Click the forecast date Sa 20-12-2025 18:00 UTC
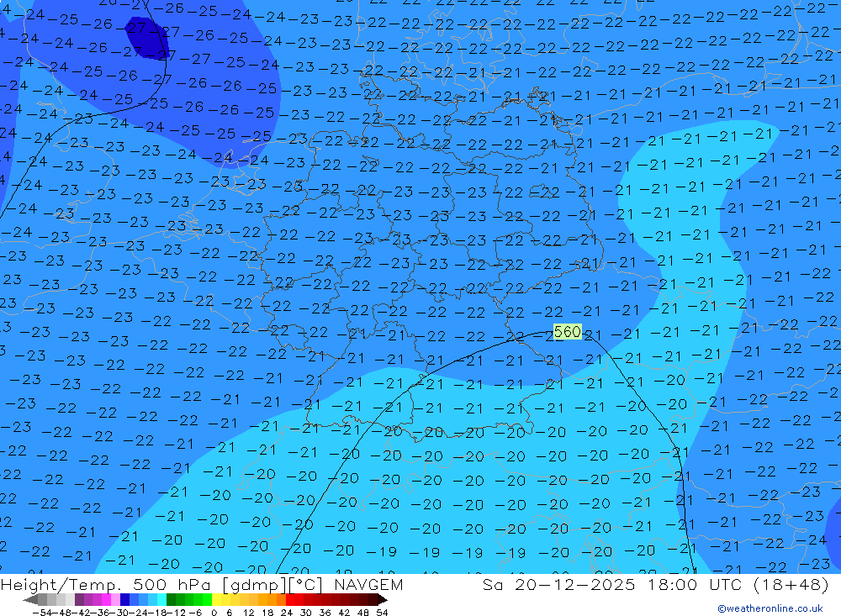The height and width of the screenshot is (616, 841). click(x=611, y=584)
